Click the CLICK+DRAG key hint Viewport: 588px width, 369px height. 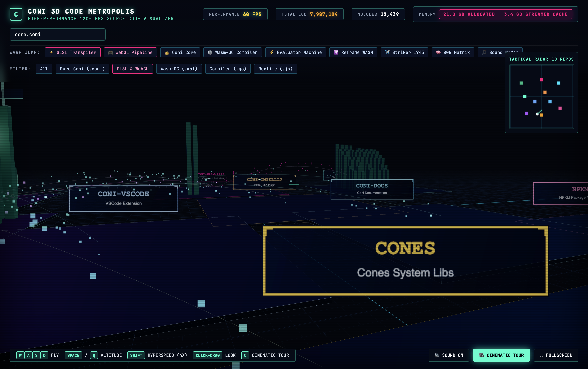(208, 355)
